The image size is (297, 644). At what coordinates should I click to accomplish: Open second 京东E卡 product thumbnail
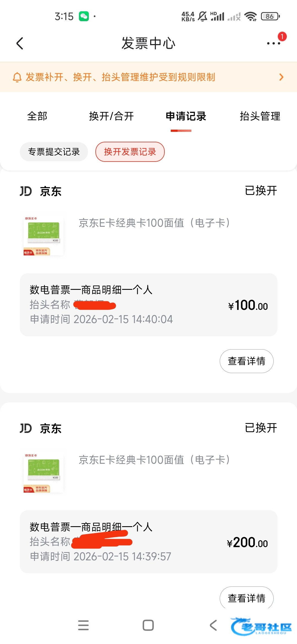[43, 473]
